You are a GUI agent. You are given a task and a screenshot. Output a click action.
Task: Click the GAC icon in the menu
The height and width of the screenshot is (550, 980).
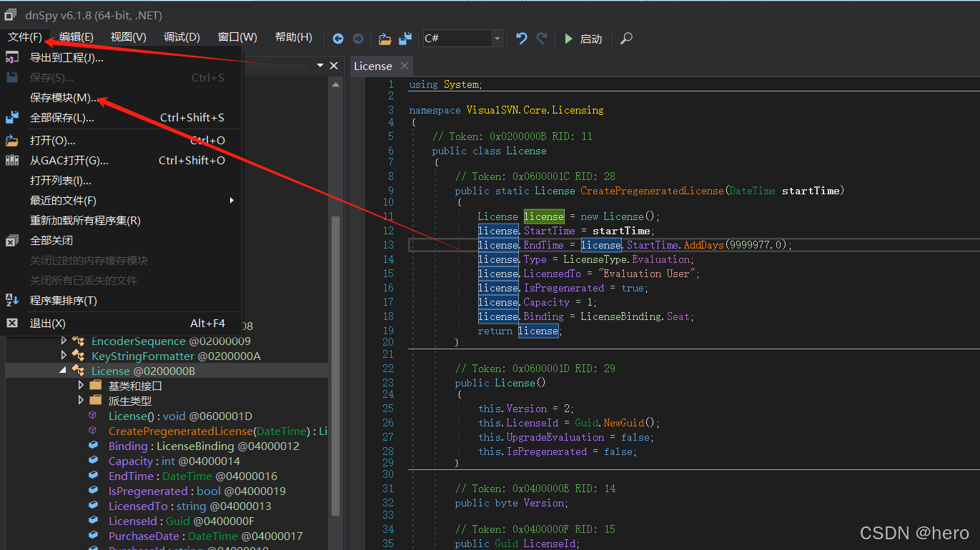pos(12,161)
